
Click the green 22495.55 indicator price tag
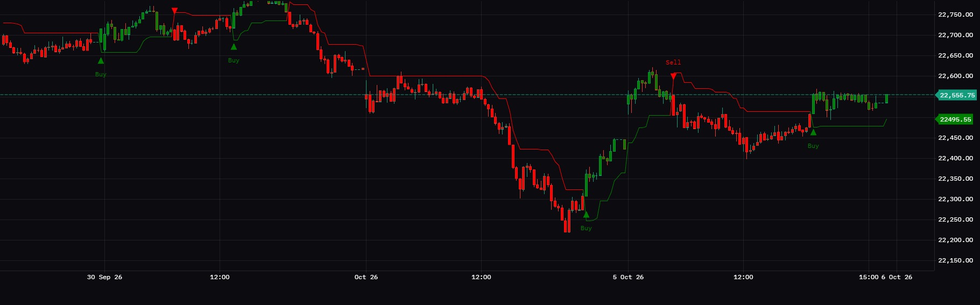(x=955, y=119)
